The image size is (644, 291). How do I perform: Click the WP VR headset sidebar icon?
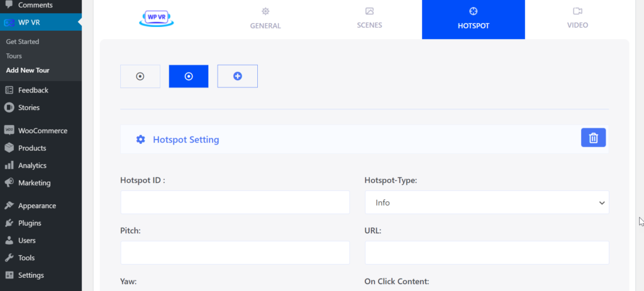coord(9,23)
